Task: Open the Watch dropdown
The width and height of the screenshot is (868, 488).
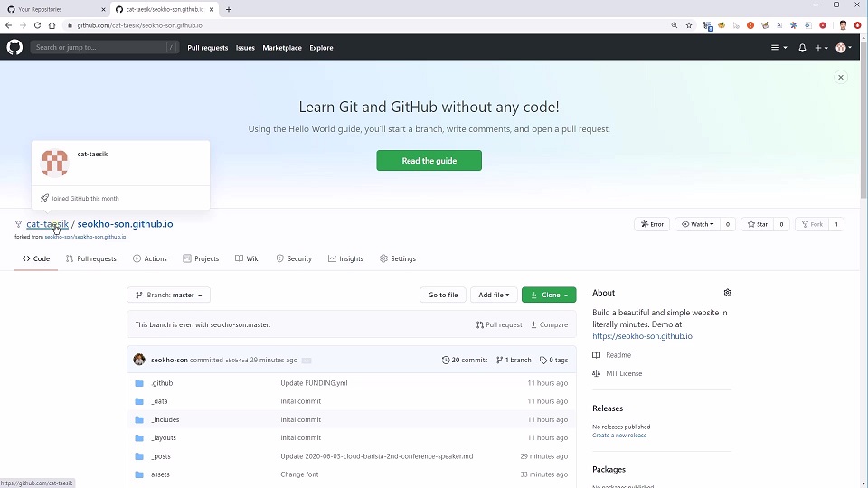Action: (696, 224)
